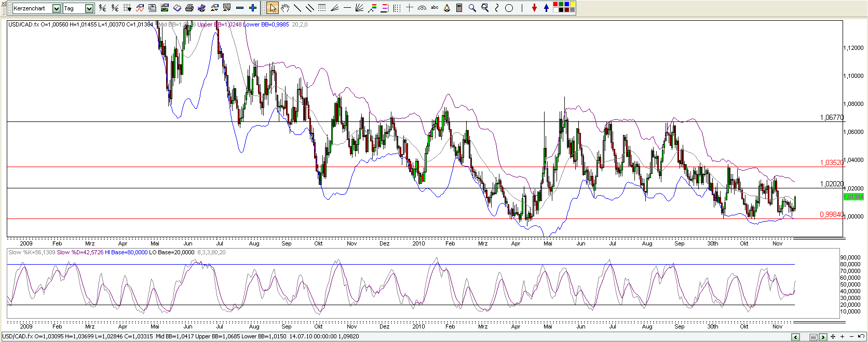This screenshot has width=868, height=342.
Task: Select the Gann fan tool
Action: click(359, 8)
